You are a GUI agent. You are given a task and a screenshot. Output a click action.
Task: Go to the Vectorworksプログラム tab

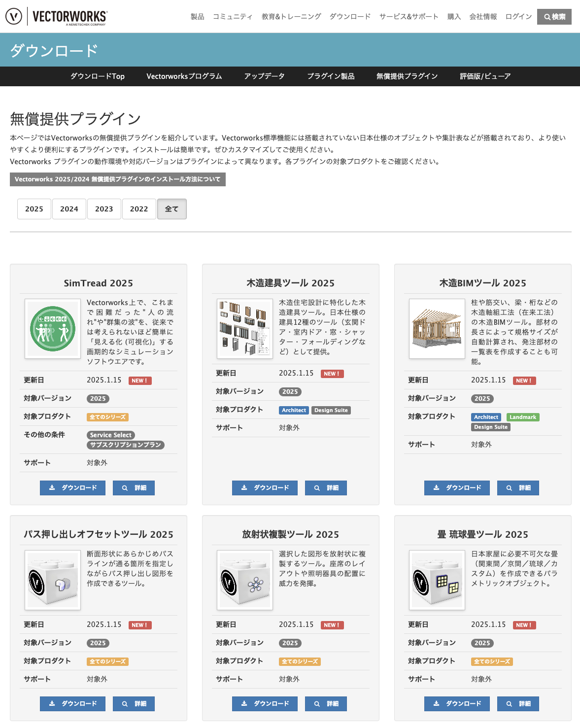pos(184,76)
